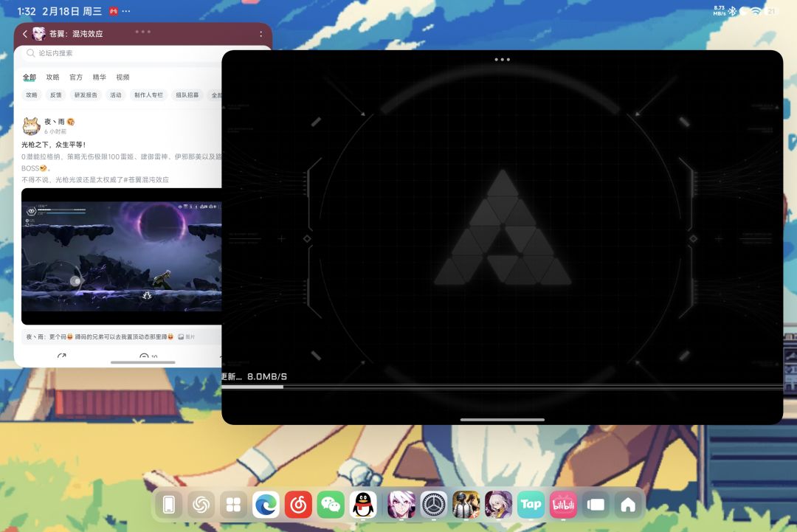Viewport: 797px width, 532px height.
Task: Tap the game avatar in forum header
Action: pyautogui.click(x=38, y=33)
